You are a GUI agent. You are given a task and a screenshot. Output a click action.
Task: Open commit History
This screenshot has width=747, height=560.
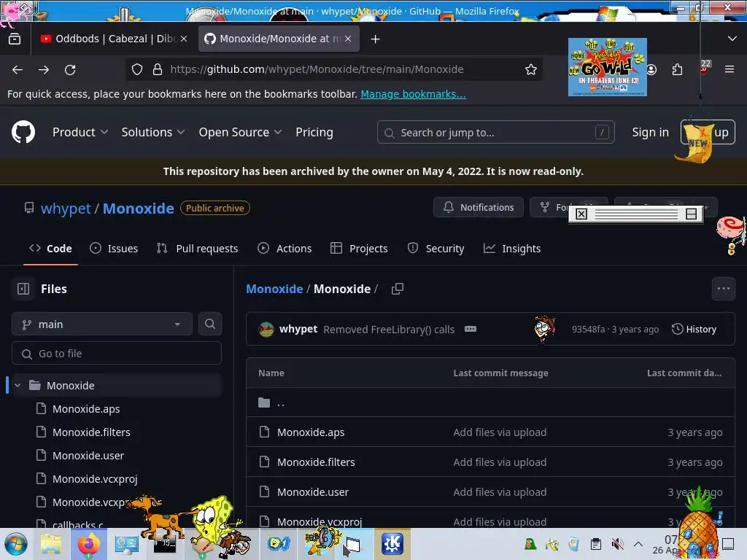point(694,329)
